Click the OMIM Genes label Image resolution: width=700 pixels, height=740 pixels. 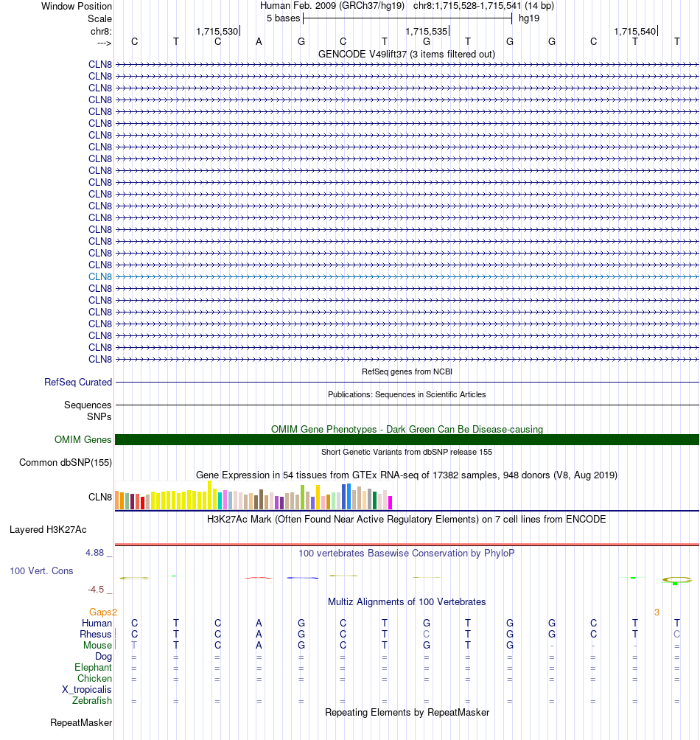coord(83,439)
